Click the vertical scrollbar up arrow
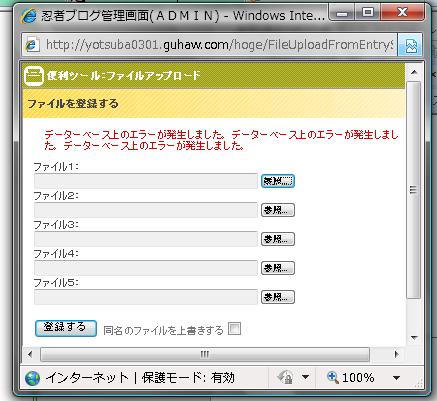Image resolution: width=437 pixels, height=401 pixels. tap(414, 72)
